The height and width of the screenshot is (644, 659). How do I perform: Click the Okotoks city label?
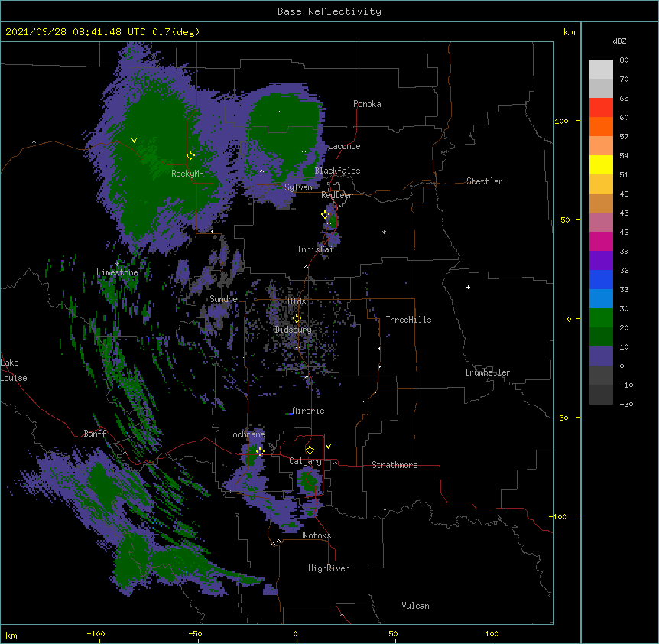point(315,535)
